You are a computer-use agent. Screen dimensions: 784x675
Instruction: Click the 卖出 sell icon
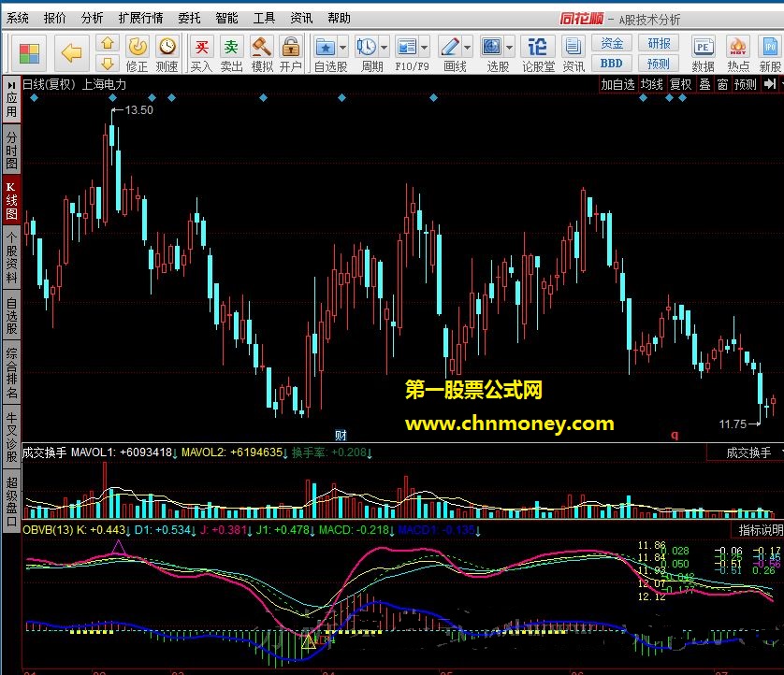pos(231,54)
